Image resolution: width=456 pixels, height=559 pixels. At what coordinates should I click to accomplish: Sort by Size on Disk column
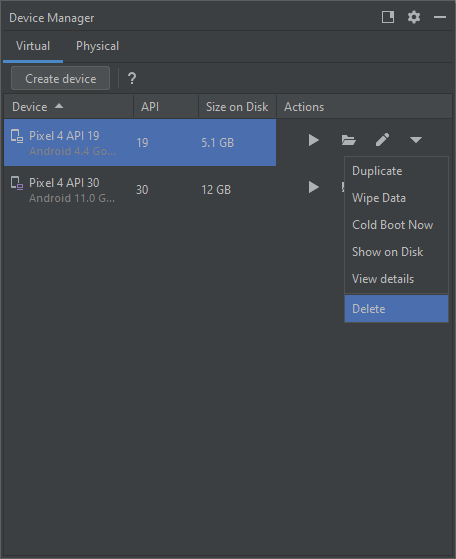point(237,107)
